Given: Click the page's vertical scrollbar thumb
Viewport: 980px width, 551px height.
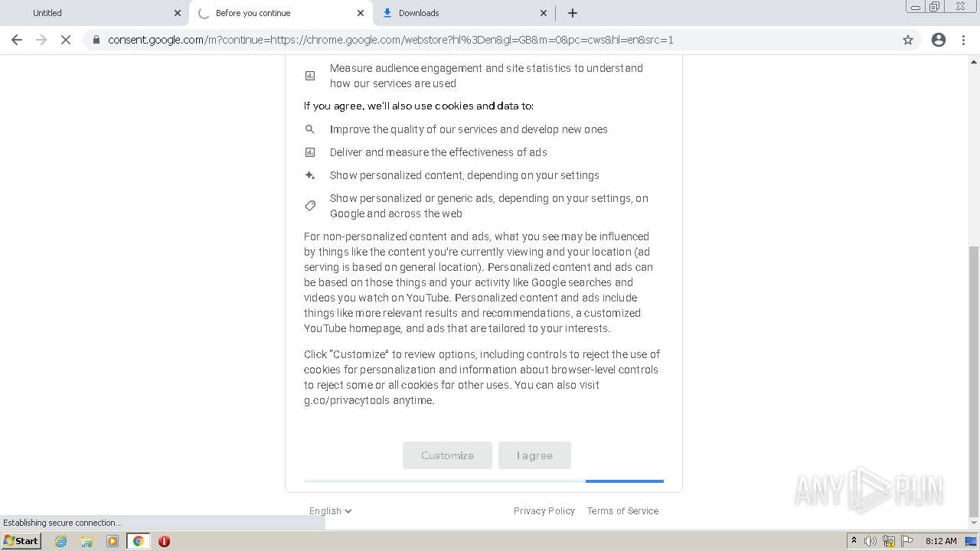Looking at the screenshot, I should (974, 381).
